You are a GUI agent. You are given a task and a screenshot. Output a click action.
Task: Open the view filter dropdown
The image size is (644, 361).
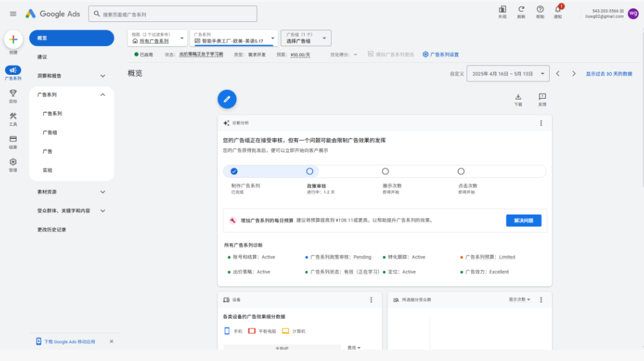pyautogui.click(x=157, y=38)
